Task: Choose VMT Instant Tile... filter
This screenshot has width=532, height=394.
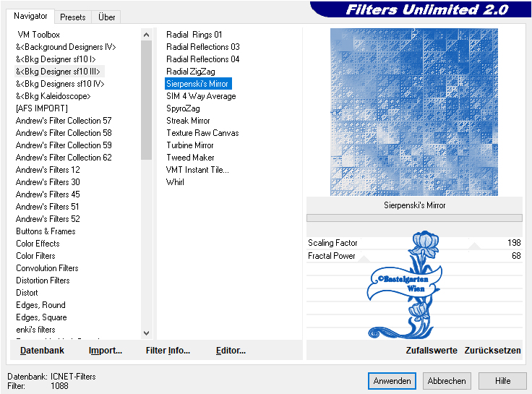Action: coord(197,169)
